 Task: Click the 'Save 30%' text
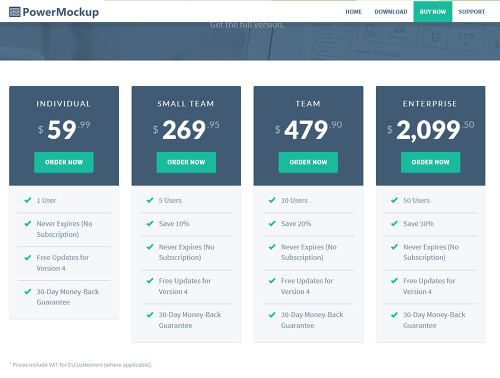(418, 224)
